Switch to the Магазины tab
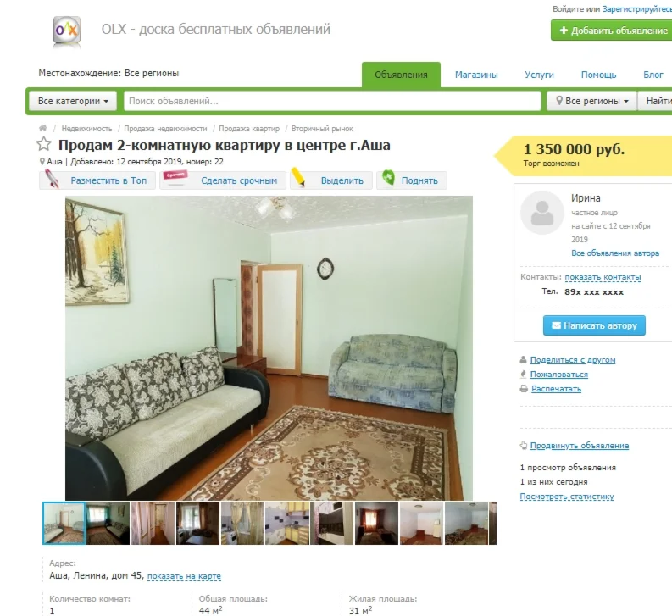This screenshot has width=672, height=616. coord(476,75)
